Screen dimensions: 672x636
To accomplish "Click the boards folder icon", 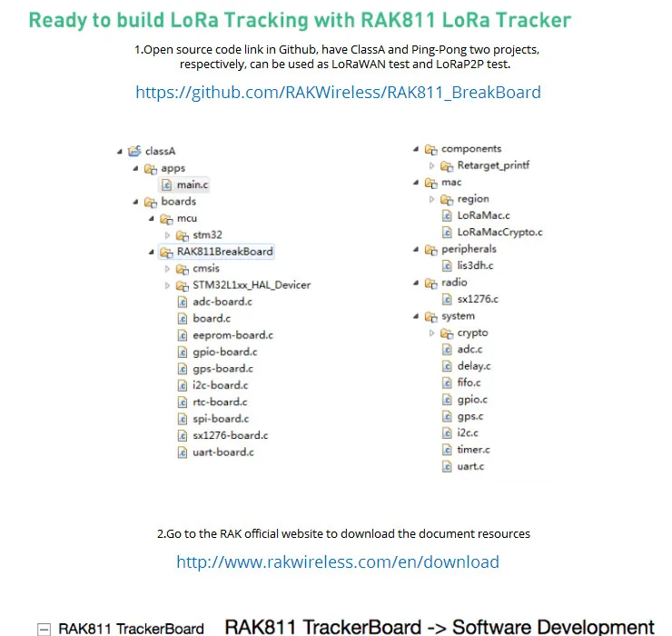I will pyautogui.click(x=151, y=202).
